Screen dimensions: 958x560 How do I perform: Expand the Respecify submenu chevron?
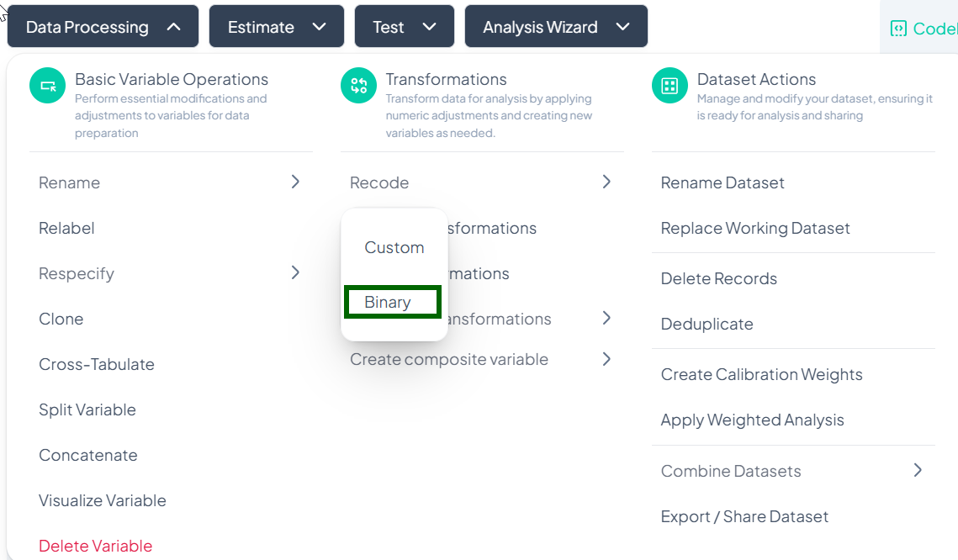295,272
